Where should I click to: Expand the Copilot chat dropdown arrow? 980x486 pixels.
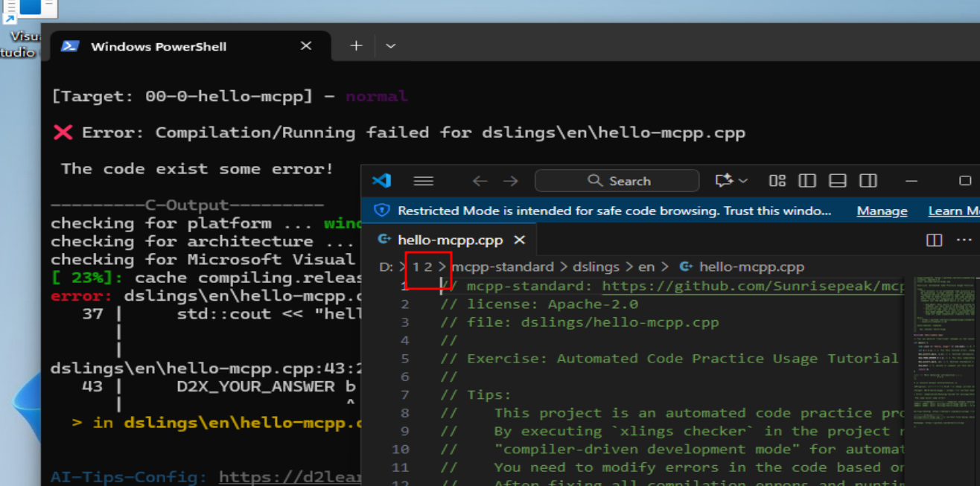coord(743,181)
